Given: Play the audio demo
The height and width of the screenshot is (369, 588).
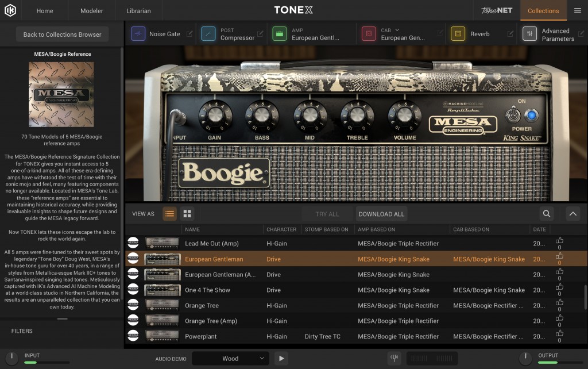Looking at the screenshot, I should [281, 358].
